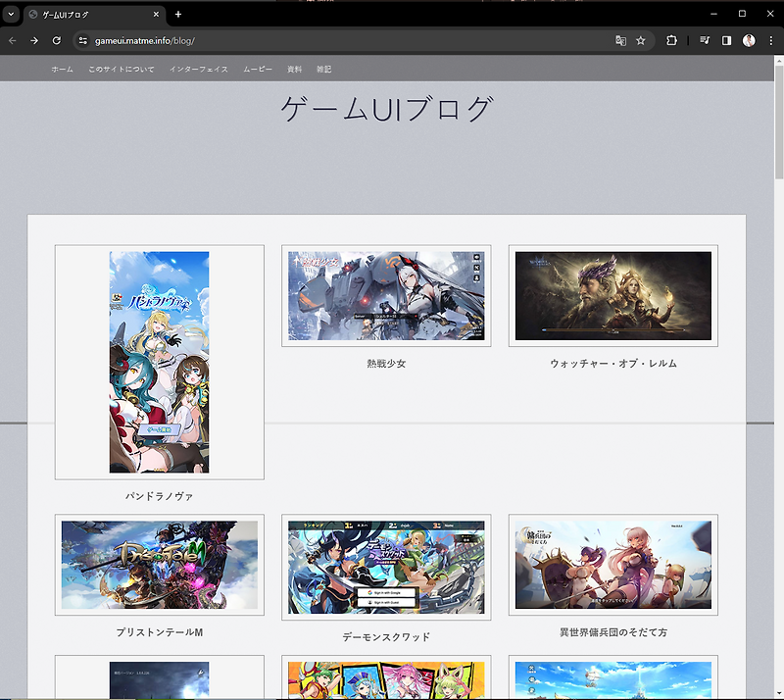Open a new tab with the plus icon

(178, 14)
